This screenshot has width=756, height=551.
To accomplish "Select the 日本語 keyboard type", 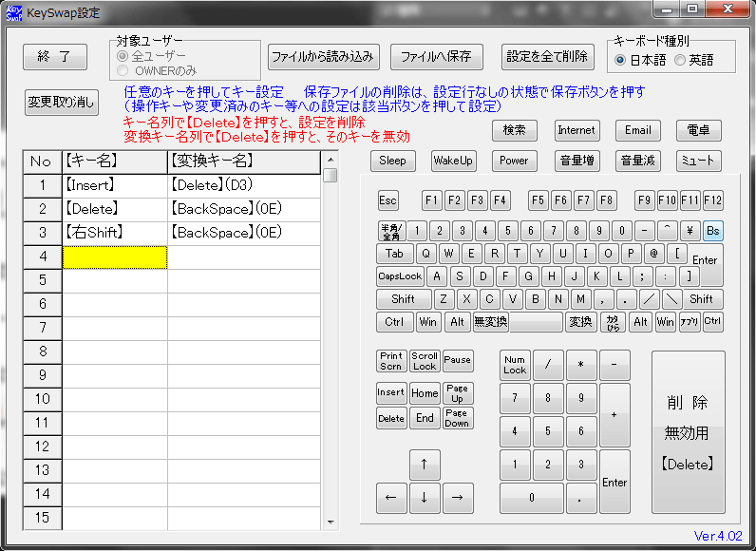I will (x=621, y=60).
